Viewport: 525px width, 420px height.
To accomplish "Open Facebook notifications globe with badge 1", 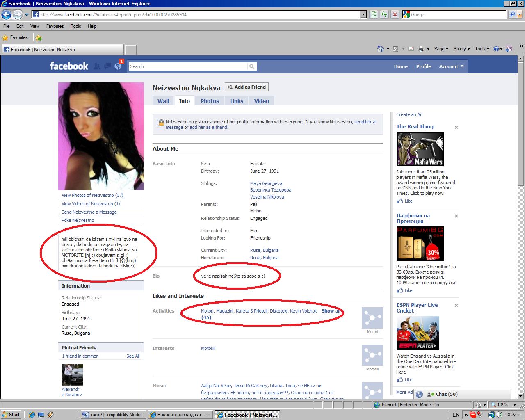I will click(x=118, y=66).
